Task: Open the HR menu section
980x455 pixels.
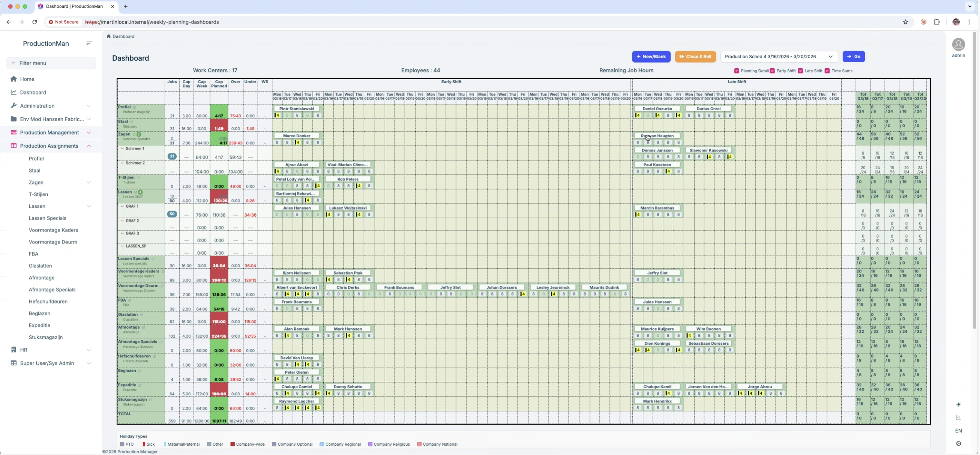Action: pyautogui.click(x=23, y=350)
